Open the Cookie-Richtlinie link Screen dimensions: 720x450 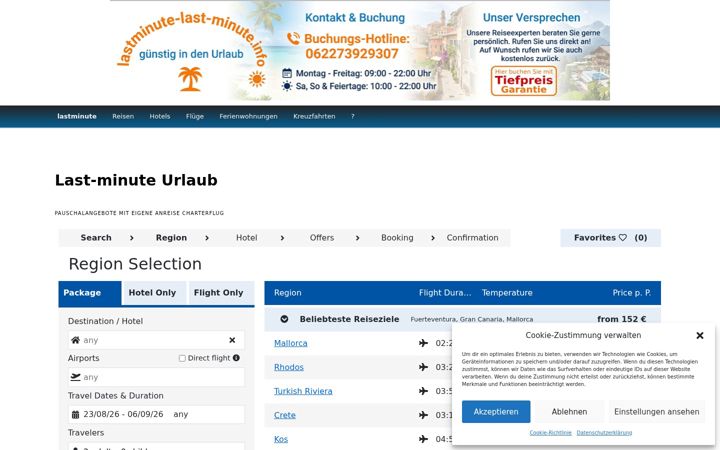[x=551, y=433]
